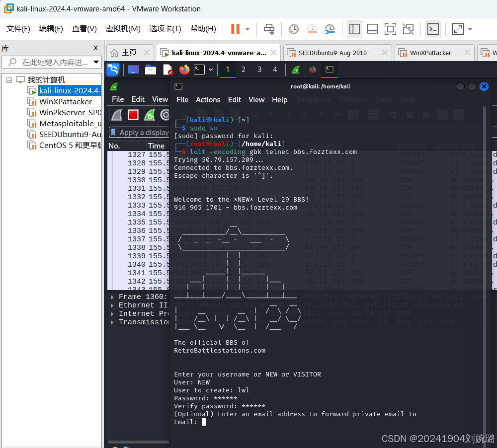Switch to Kali workspace 2
The height and width of the screenshot is (448, 497).
point(243,70)
